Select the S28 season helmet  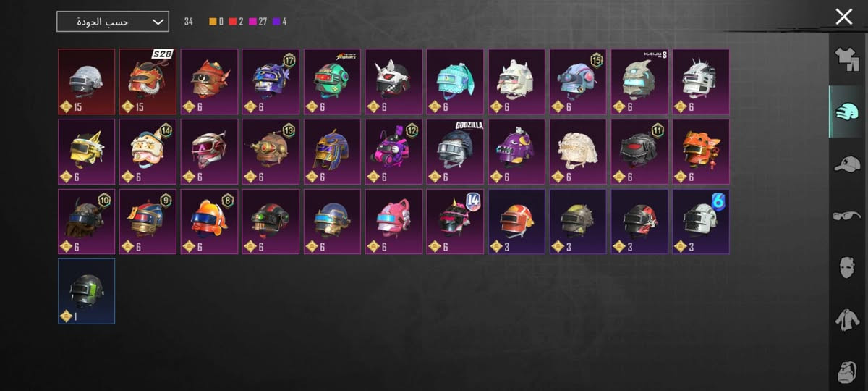(148, 82)
